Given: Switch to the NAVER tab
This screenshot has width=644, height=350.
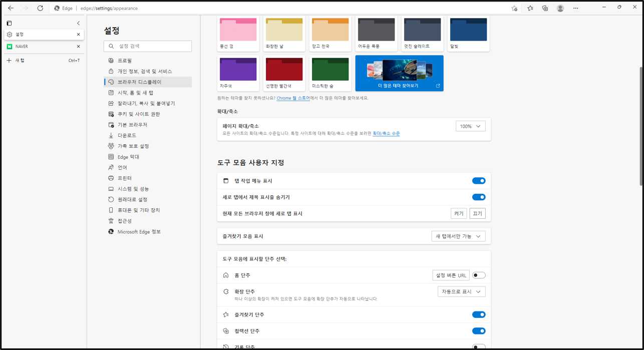Looking at the screenshot, I should (x=44, y=47).
